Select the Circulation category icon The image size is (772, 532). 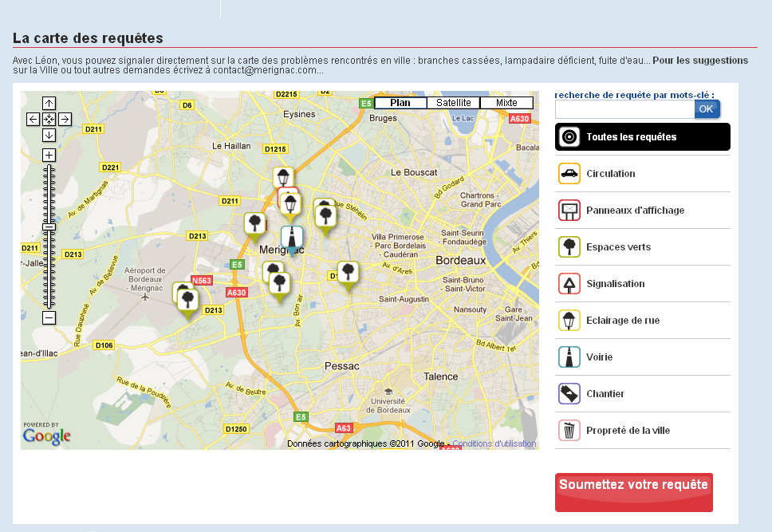tap(569, 173)
